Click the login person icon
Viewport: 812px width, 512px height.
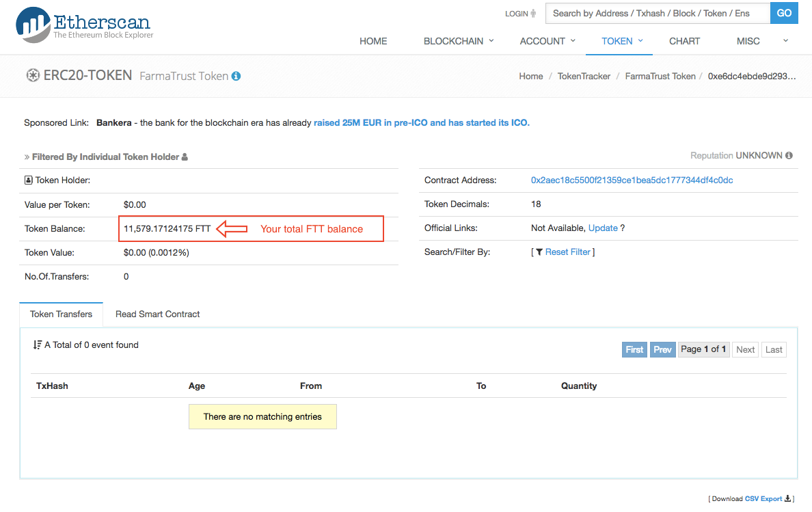coord(533,14)
